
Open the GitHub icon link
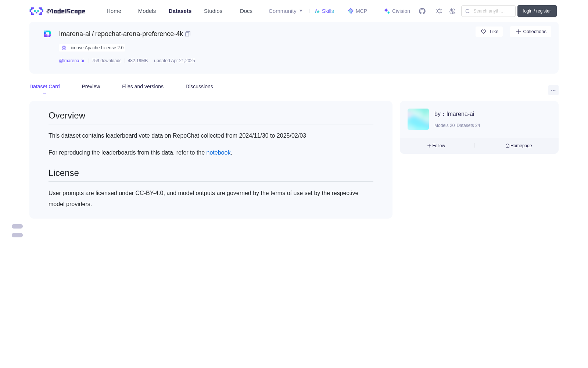(422, 11)
